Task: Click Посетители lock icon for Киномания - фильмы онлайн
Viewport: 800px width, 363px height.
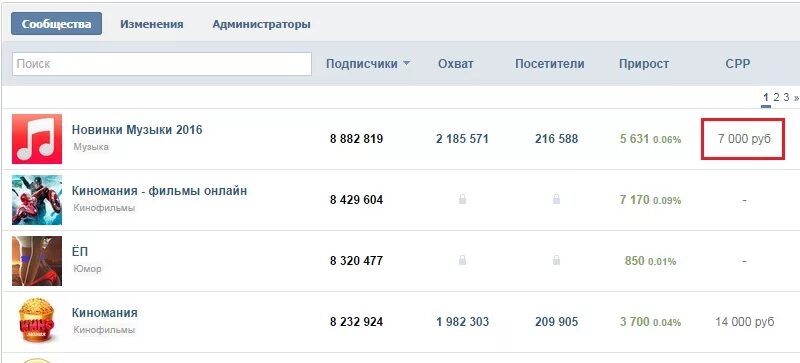Action: [556, 200]
